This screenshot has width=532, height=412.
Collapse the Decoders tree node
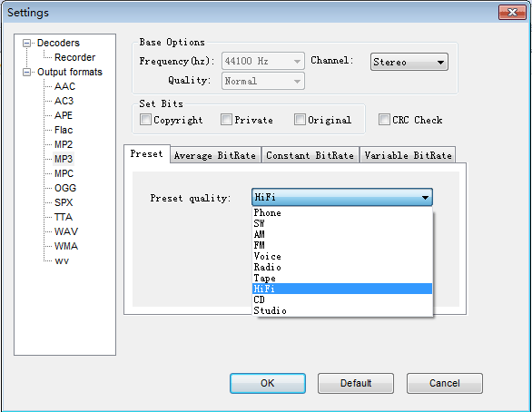[26, 43]
